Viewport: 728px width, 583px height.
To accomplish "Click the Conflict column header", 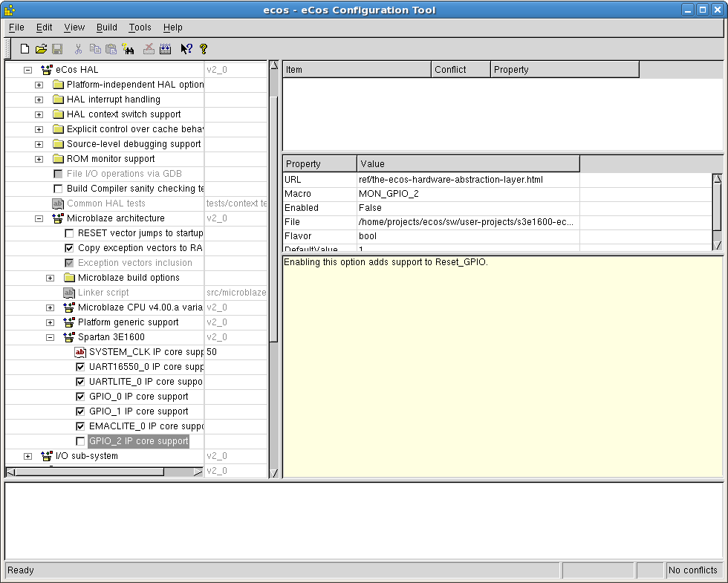I will pos(461,70).
